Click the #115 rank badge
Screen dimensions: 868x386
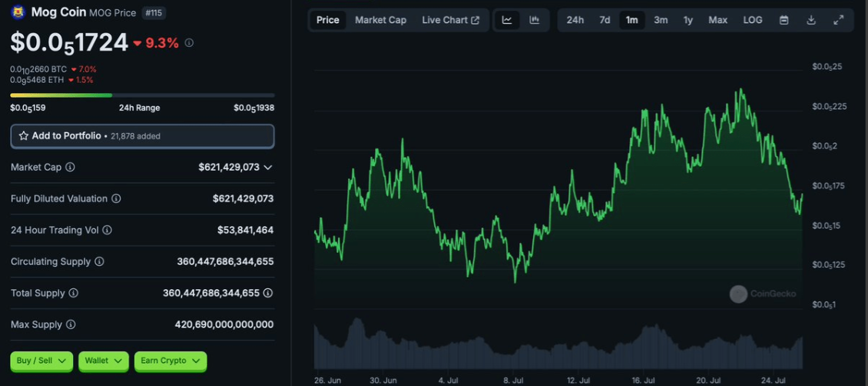point(154,12)
